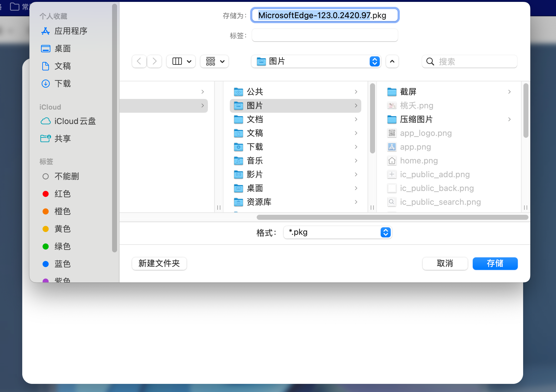Expand the 截屏 row chevron
This screenshot has width=556, height=392.
pyautogui.click(x=509, y=92)
